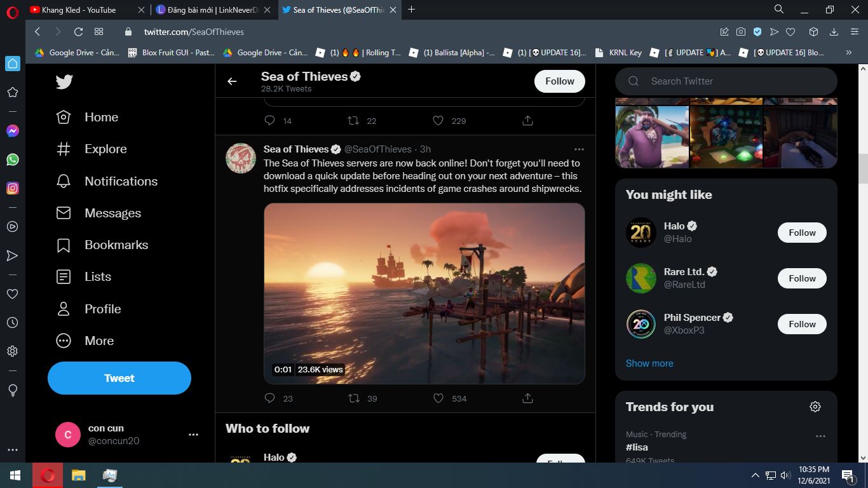Image resolution: width=868 pixels, height=488 pixels.
Task: Click the Twitter bird logo
Action: click(64, 82)
